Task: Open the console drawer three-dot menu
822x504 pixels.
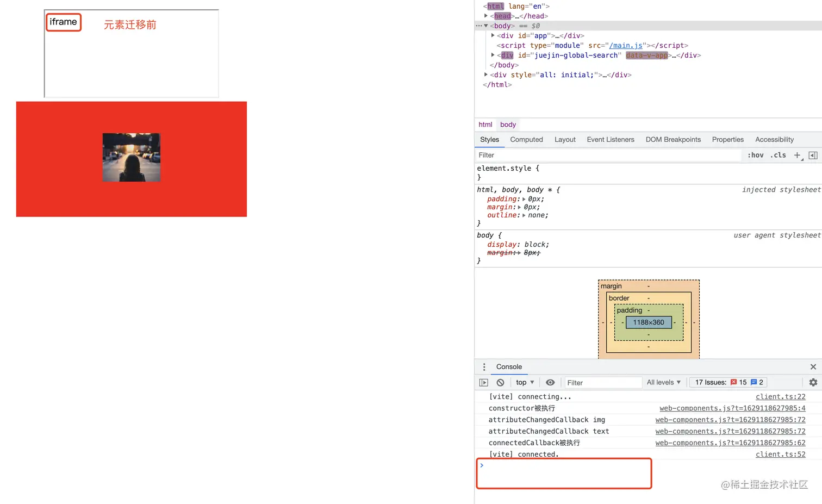Action: 484,367
